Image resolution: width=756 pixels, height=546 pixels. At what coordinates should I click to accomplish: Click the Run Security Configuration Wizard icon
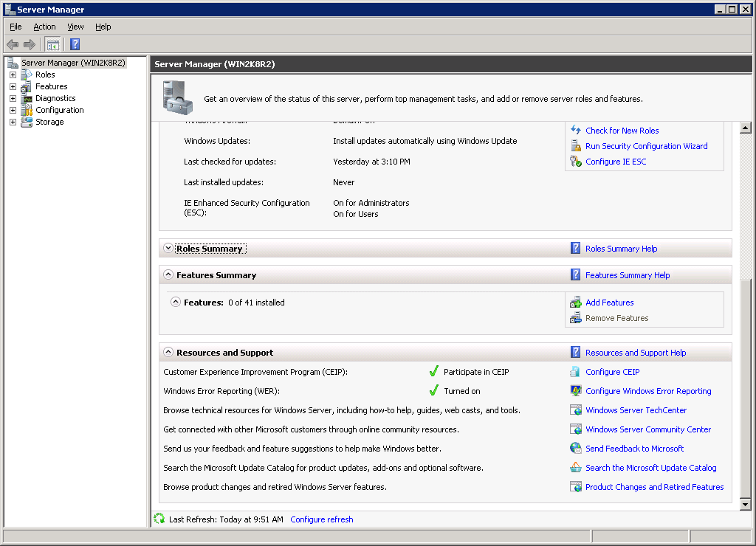pyautogui.click(x=576, y=145)
